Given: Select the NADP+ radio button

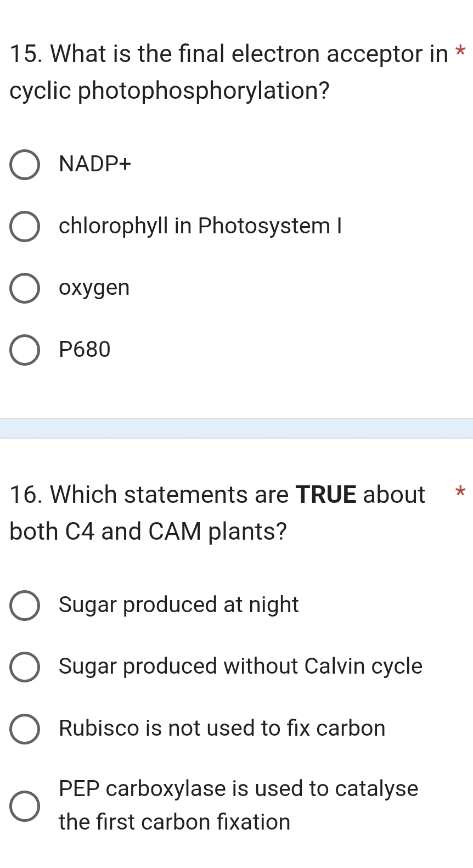Looking at the screenshot, I should coord(24,164).
